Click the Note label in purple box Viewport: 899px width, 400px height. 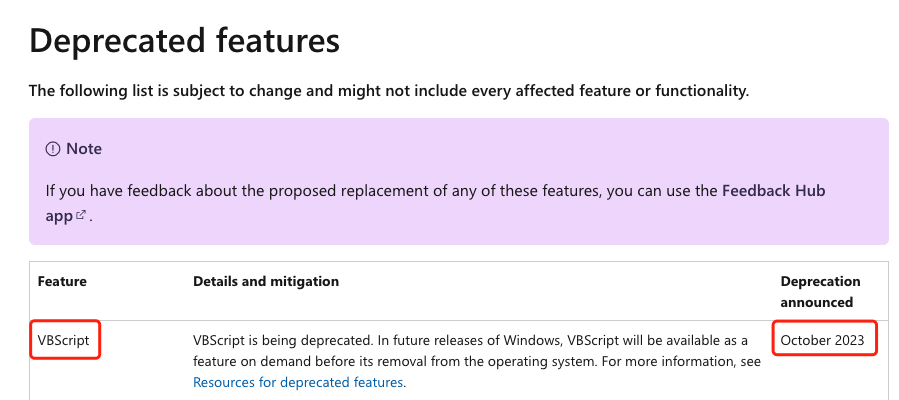pos(84,149)
